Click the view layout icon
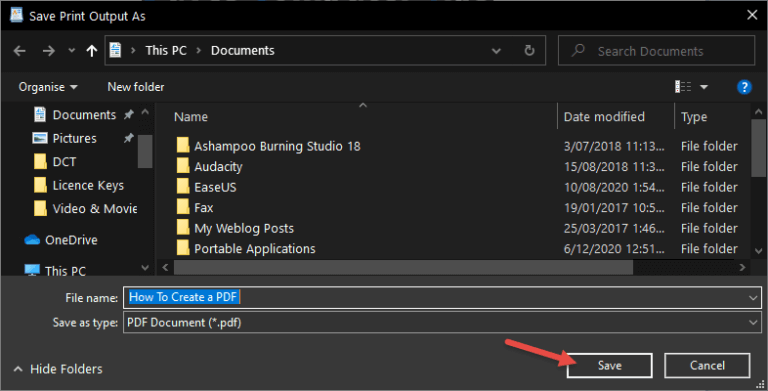 tap(683, 87)
